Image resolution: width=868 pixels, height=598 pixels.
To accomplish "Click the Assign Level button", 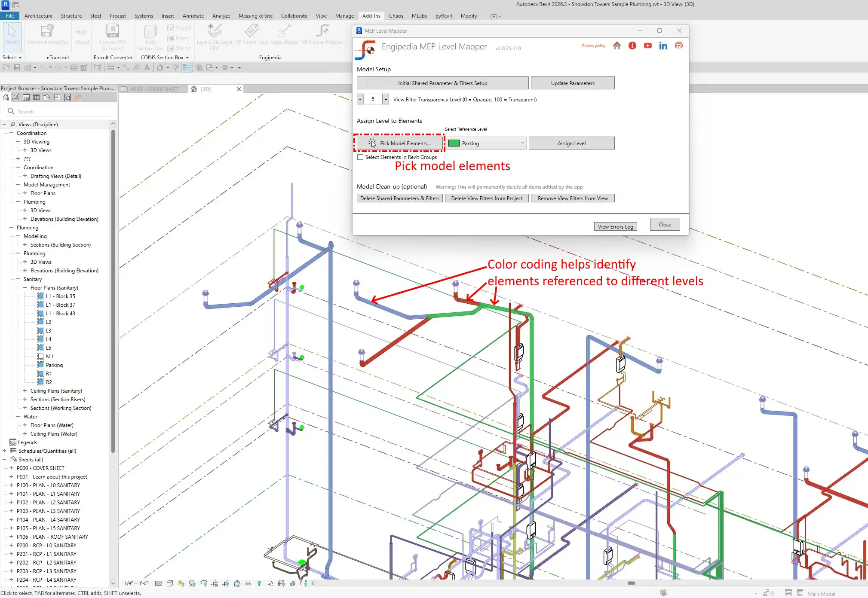I will click(571, 143).
